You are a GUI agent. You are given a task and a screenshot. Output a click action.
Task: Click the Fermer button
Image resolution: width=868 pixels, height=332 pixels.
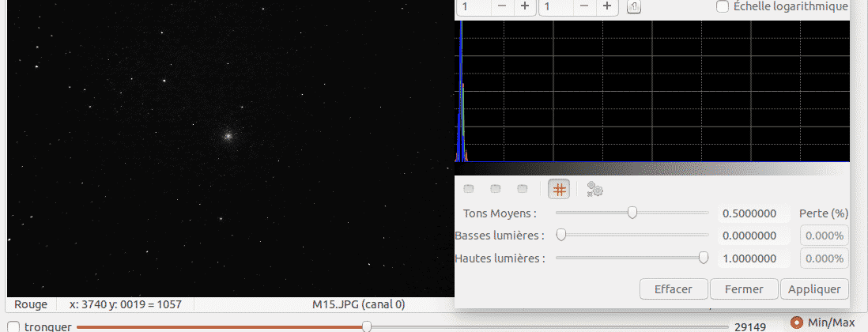click(x=744, y=289)
